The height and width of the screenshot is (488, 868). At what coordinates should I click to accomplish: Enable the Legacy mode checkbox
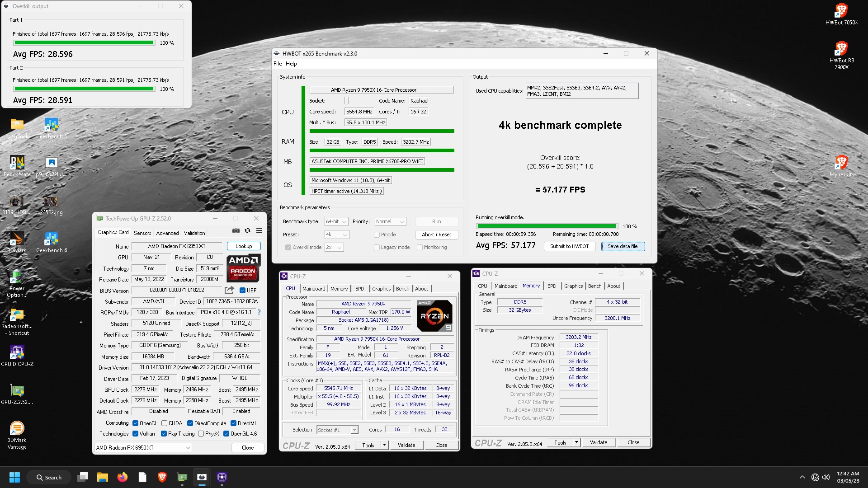(377, 247)
